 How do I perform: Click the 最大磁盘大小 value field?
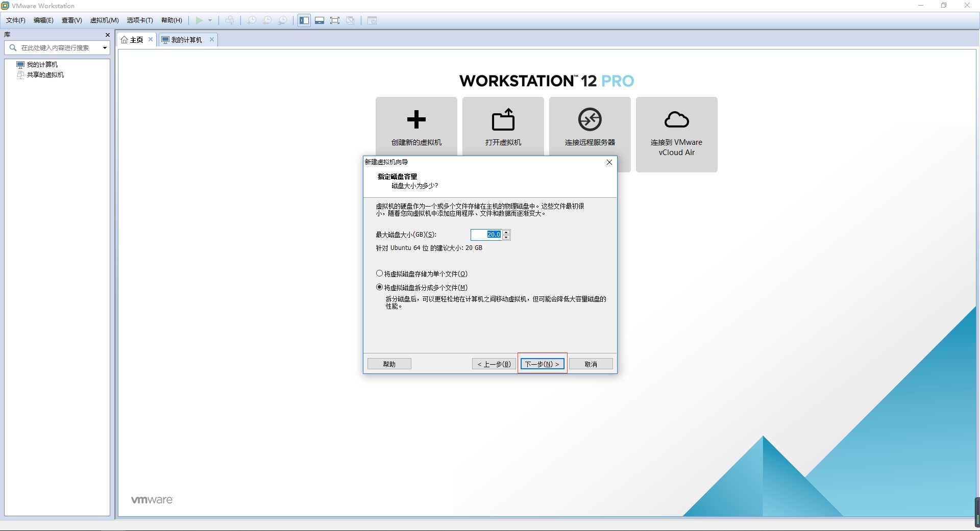click(x=486, y=235)
